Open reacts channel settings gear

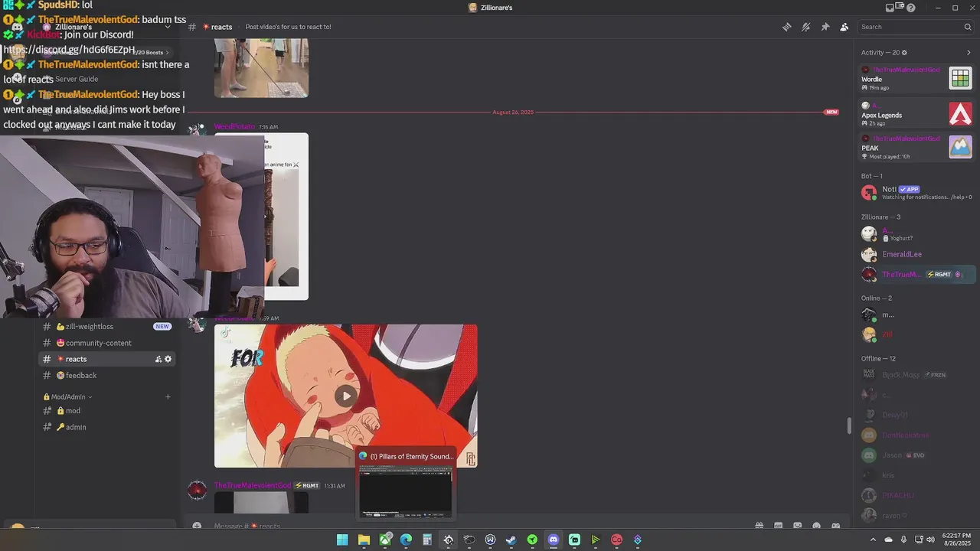tap(168, 359)
